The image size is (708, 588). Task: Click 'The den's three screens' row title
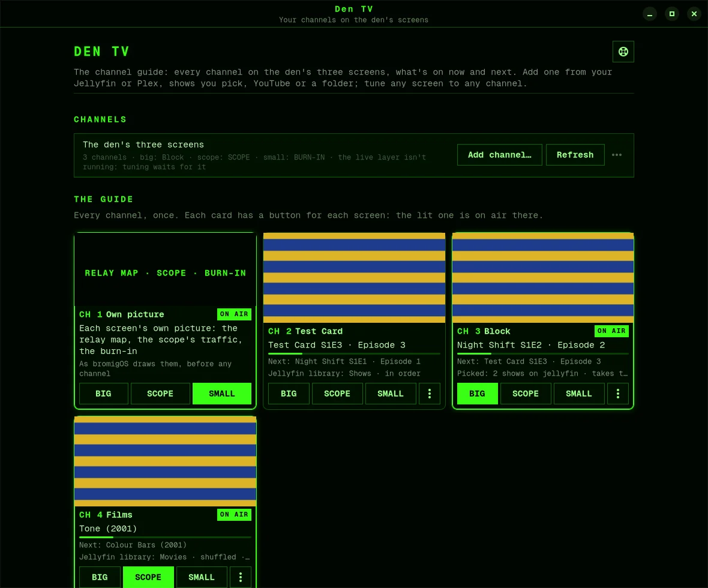[143, 145]
